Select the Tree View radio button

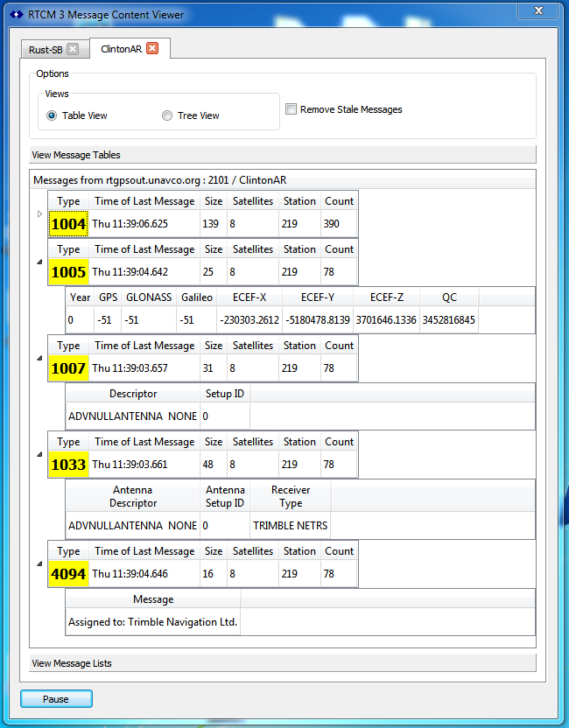(166, 115)
